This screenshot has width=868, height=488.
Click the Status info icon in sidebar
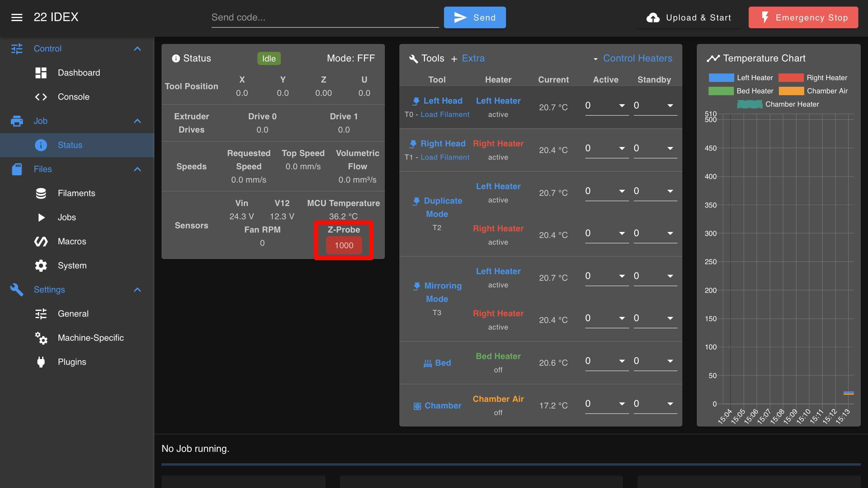coord(41,145)
